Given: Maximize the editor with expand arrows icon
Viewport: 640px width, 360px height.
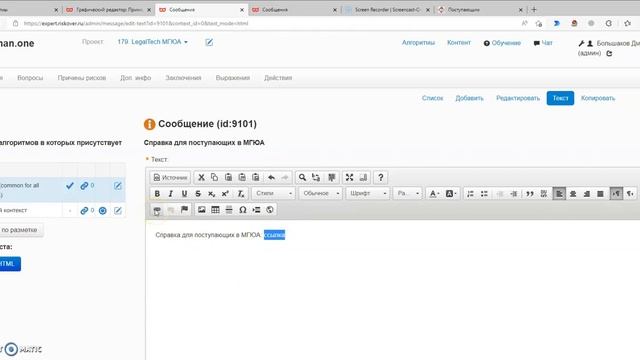Looking at the screenshot, I should (349, 178).
